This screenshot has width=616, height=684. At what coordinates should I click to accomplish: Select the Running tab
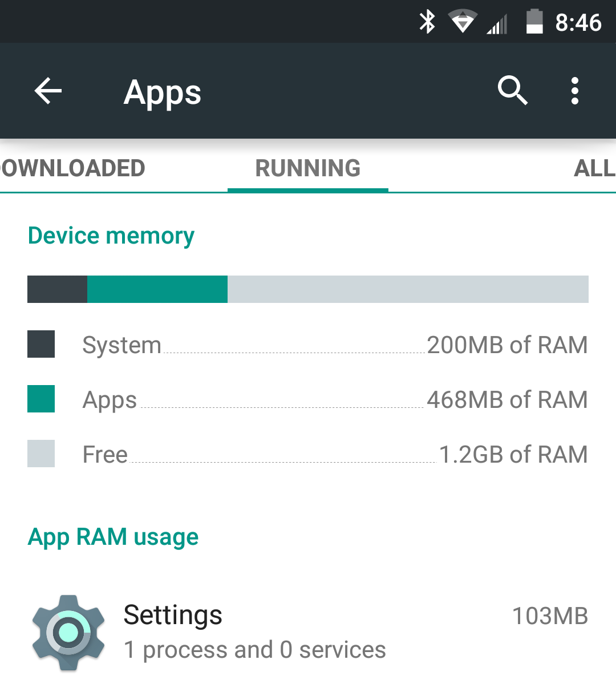point(308,168)
